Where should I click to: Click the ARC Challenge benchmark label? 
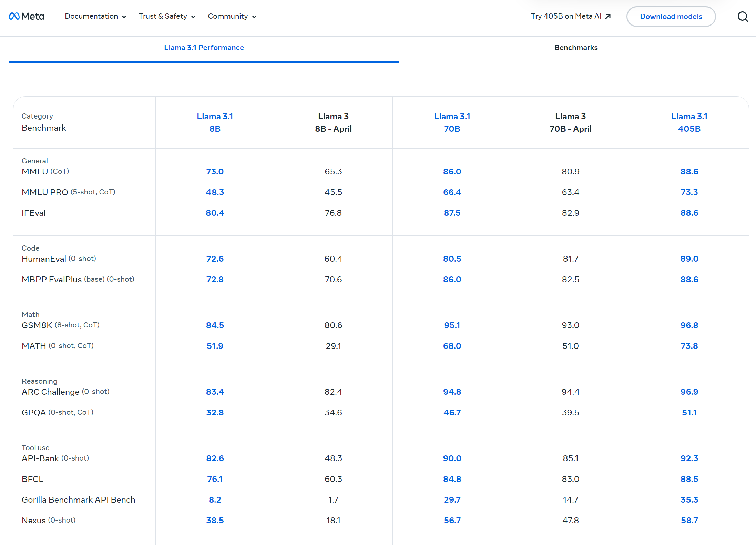(65, 392)
